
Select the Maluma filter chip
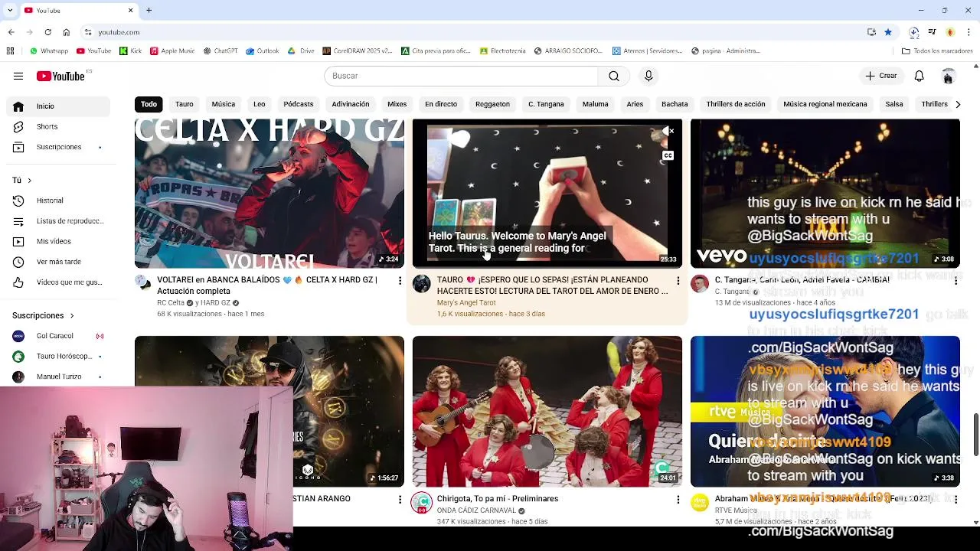coord(595,104)
